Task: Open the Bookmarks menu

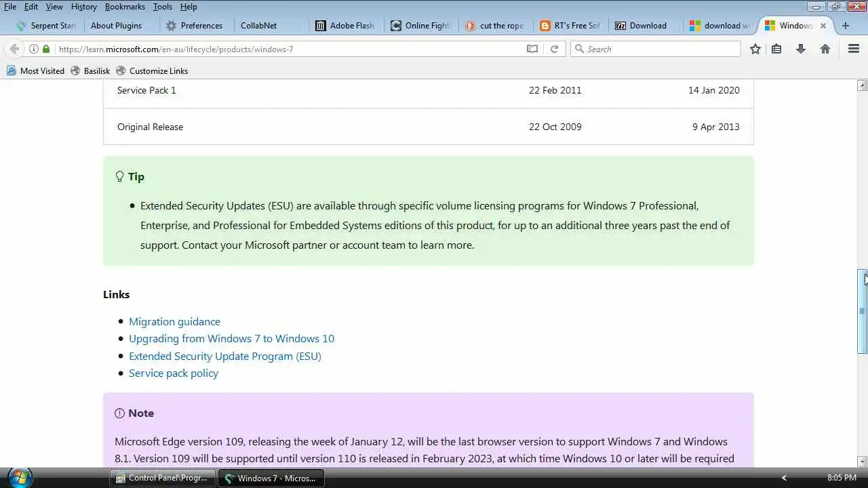Action: (125, 7)
